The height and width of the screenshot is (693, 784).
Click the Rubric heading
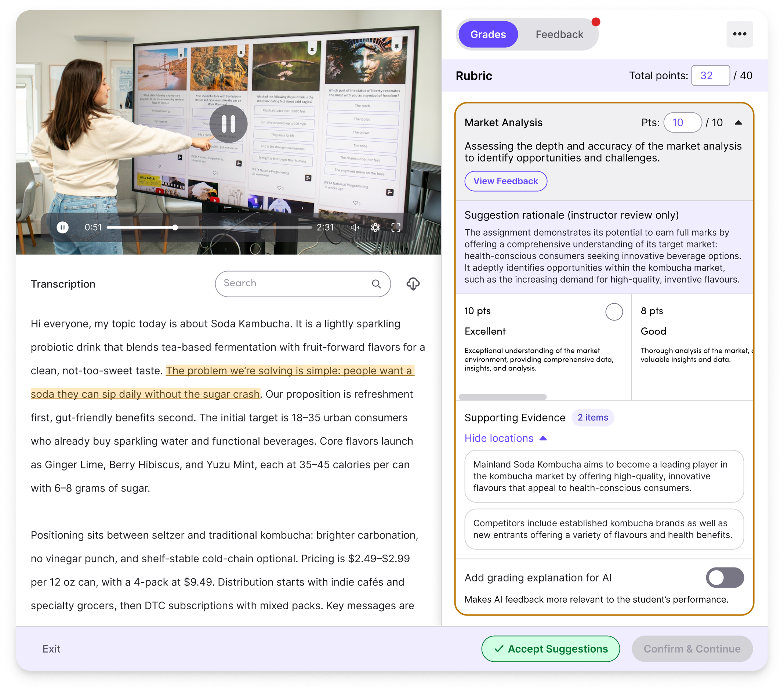click(x=474, y=76)
